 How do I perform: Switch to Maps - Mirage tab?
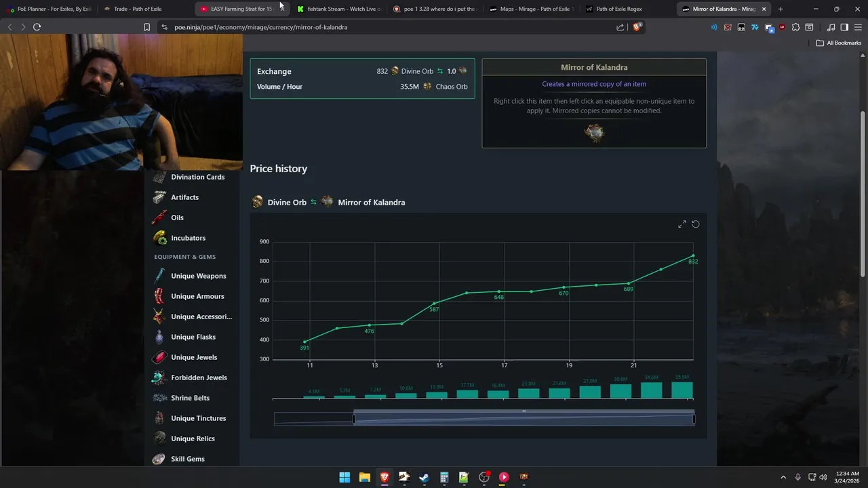[532, 9]
